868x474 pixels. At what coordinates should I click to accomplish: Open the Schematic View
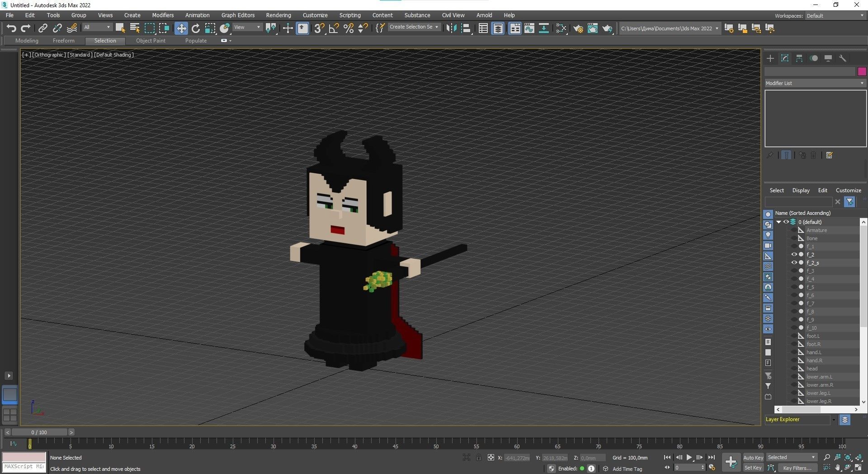point(544,28)
